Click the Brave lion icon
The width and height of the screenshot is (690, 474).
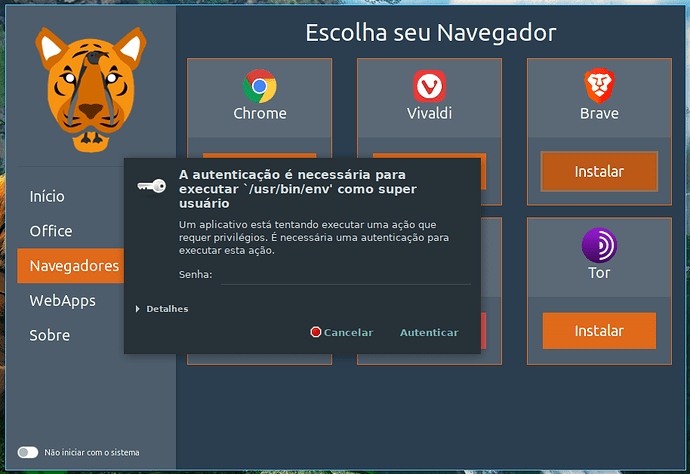(599, 86)
